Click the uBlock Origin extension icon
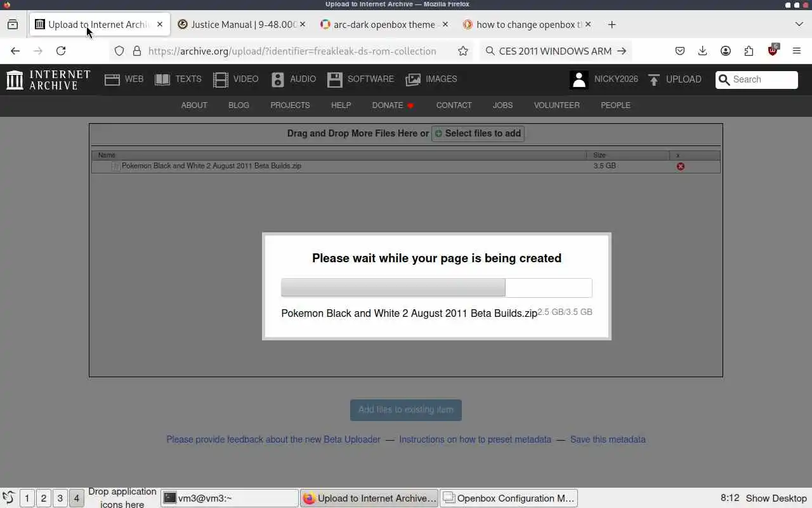This screenshot has width=812, height=508. (x=773, y=51)
